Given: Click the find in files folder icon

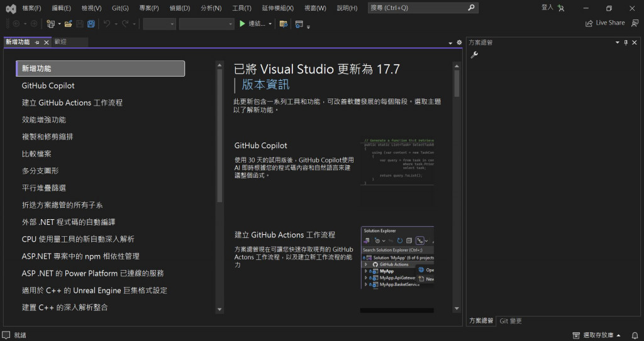Looking at the screenshot, I should (x=284, y=24).
